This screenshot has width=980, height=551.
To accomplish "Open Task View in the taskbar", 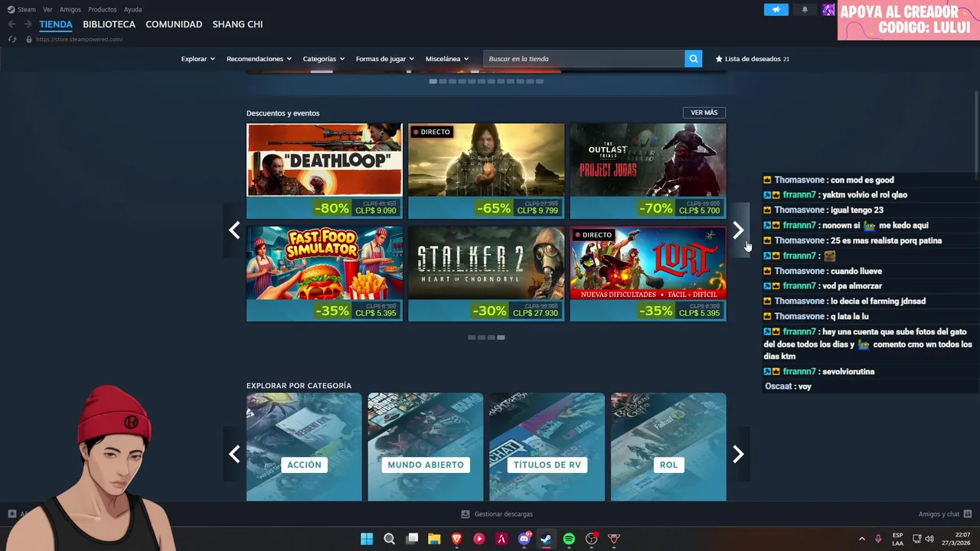I will click(x=412, y=539).
